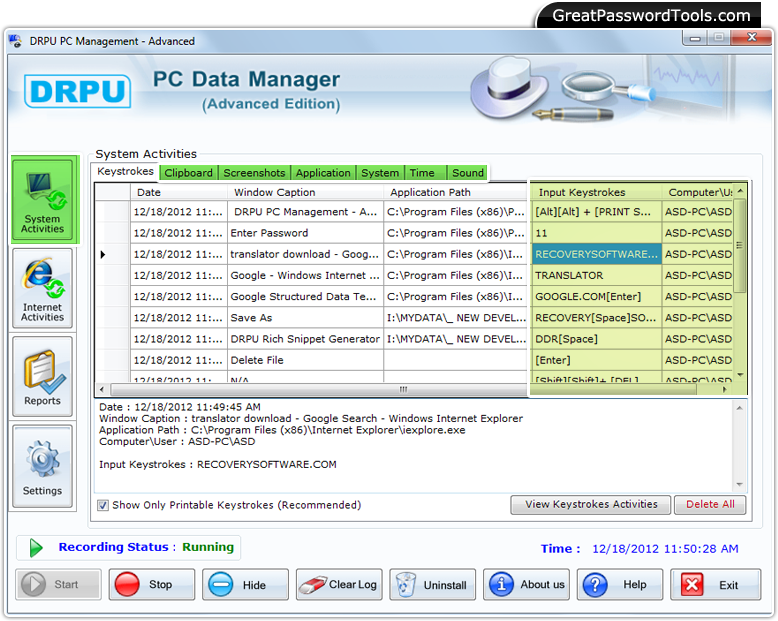This screenshot has height=621, width=778.
Task: Click the table vertical scrollbar thumb
Action: (x=740, y=246)
